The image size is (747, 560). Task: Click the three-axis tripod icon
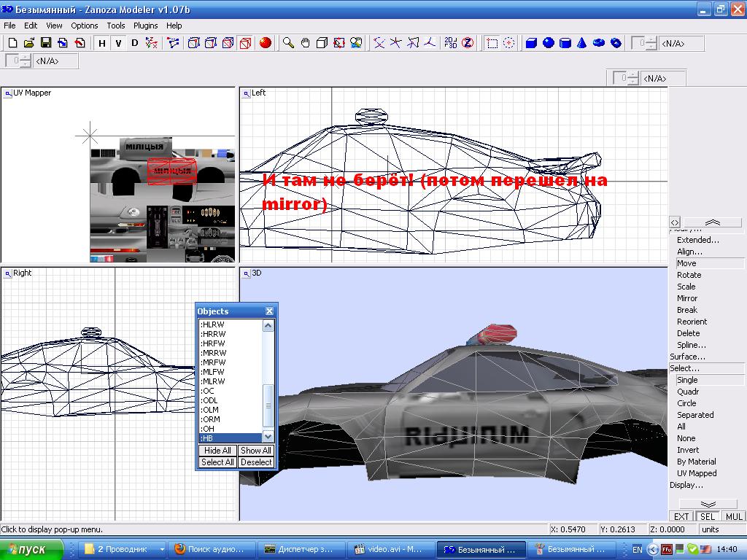pos(430,43)
